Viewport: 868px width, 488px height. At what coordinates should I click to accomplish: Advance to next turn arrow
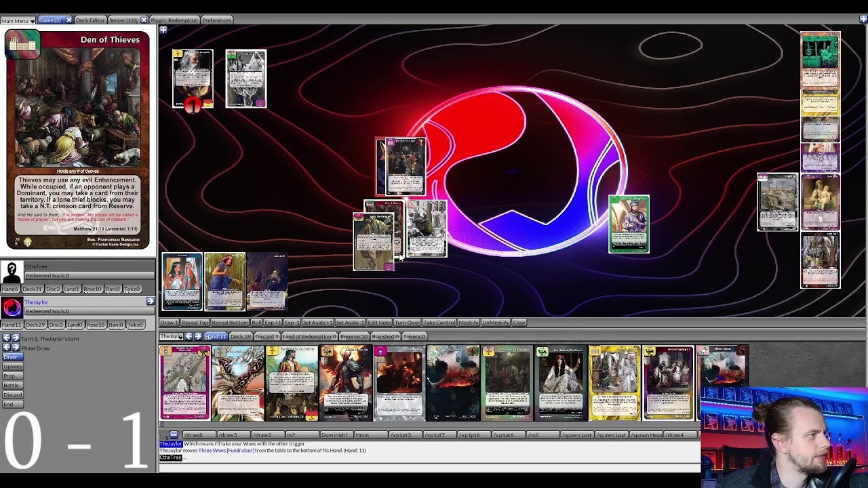(16, 338)
